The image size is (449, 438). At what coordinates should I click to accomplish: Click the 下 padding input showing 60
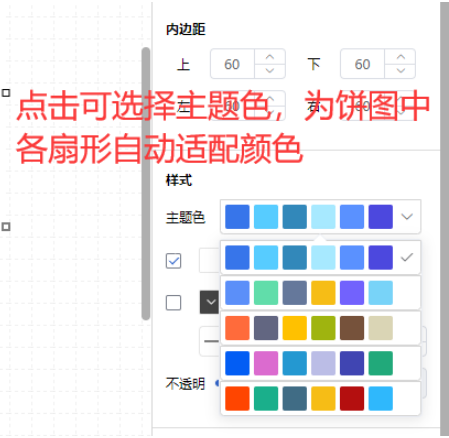[363, 64]
